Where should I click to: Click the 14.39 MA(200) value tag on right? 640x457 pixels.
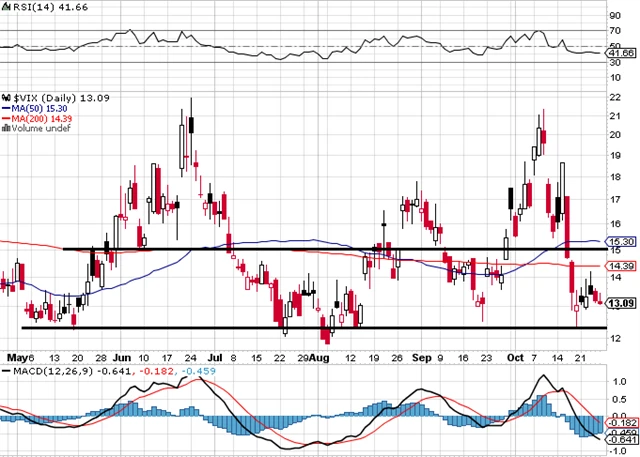(621, 266)
